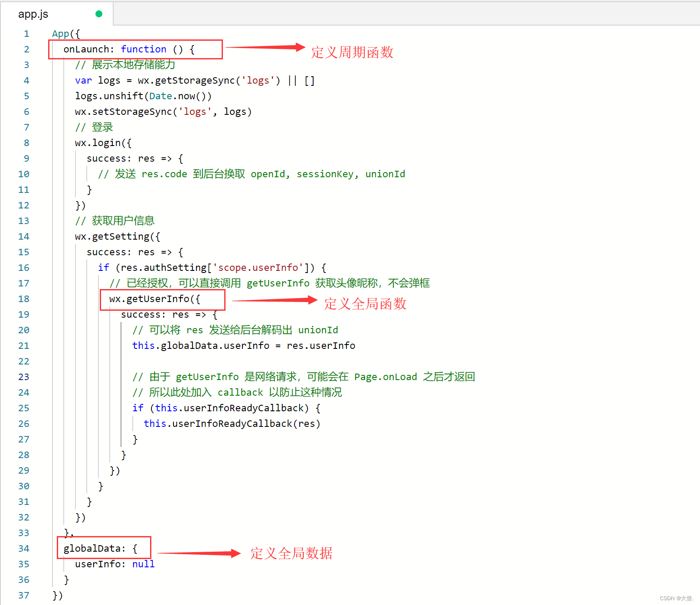Click the comment mentioning openId, sessionKey, unionId

click(x=252, y=174)
